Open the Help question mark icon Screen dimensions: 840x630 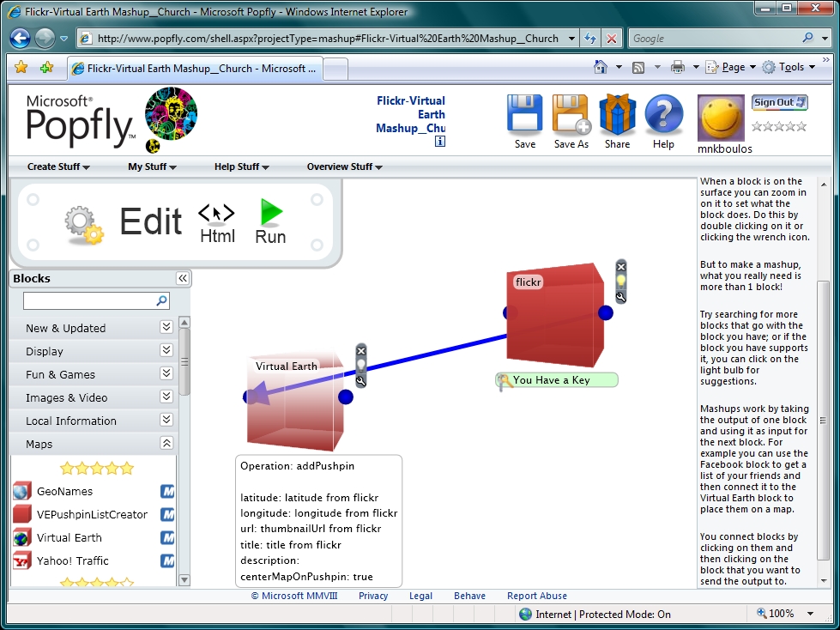[x=663, y=113]
